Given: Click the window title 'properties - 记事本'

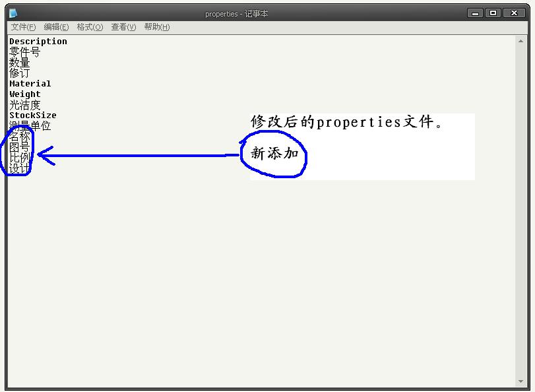Looking at the screenshot, I should click(x=236, y=14).
